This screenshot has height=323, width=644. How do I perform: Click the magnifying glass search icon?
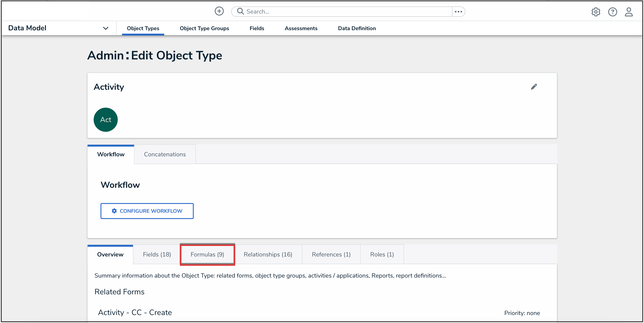coord(240,11)
